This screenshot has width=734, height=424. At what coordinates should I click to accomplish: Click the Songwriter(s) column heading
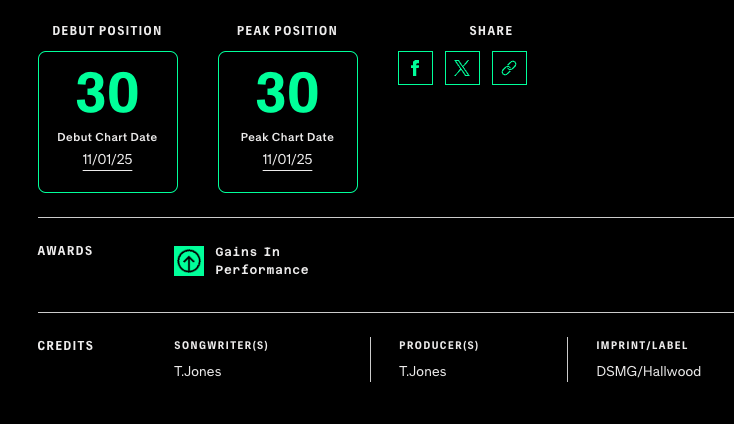coord(221,346)
